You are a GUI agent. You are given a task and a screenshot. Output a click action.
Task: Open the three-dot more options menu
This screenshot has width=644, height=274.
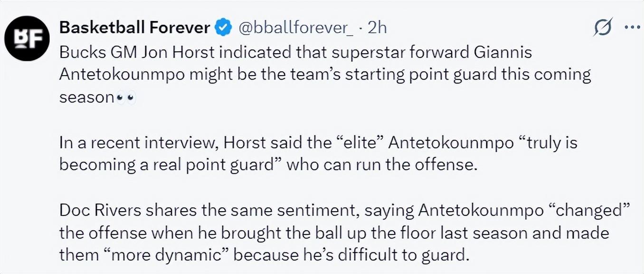(632, 28)
